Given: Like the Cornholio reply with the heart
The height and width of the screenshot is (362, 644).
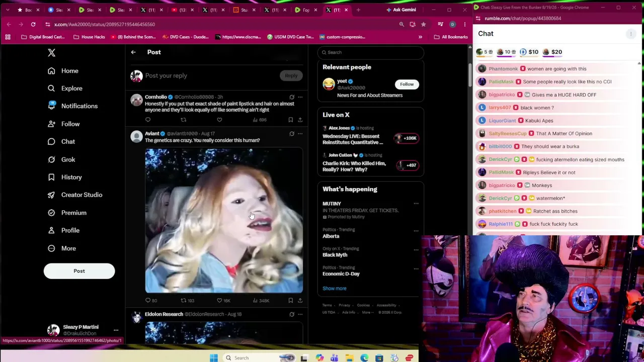Looking at the screenshot, I should (x=219, y=120).
